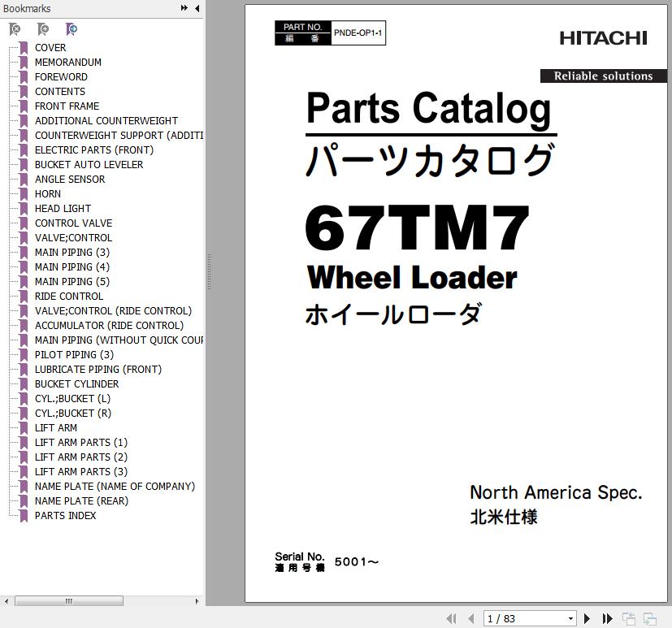Click purple bookmark icon beside LIFT ARM
Image resolution: width=672 pixels, height=628 pixels.
[x=24, y=428]
